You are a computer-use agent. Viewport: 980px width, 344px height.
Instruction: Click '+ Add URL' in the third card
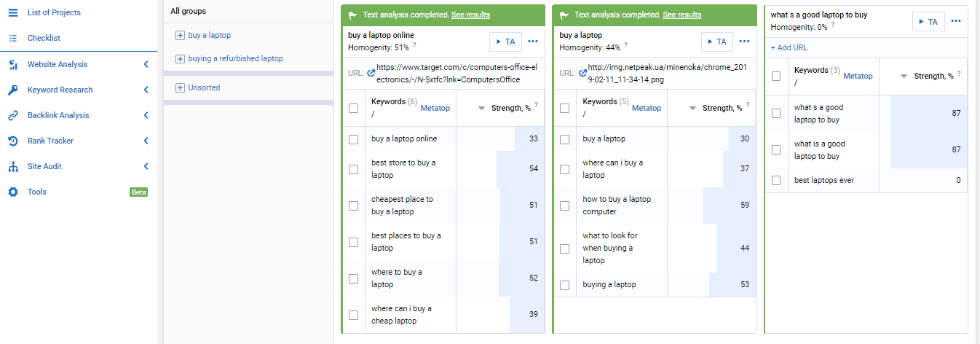(789, 47)
